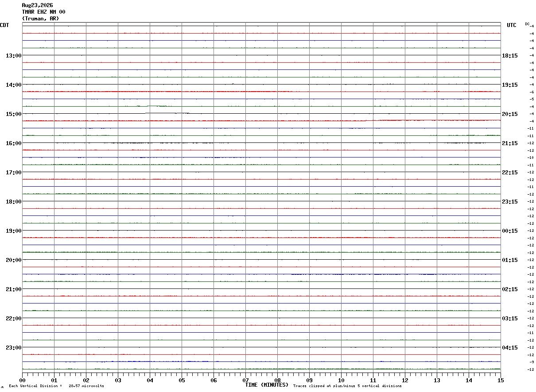The width and height of the screenshot is (536, 392).
Task: Select the 00 minute tick on time axis
Action: (22, 380)
